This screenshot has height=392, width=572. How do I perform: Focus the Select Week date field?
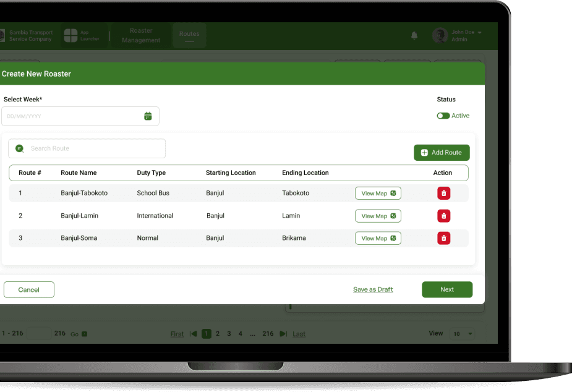click(x=71, y=116)
